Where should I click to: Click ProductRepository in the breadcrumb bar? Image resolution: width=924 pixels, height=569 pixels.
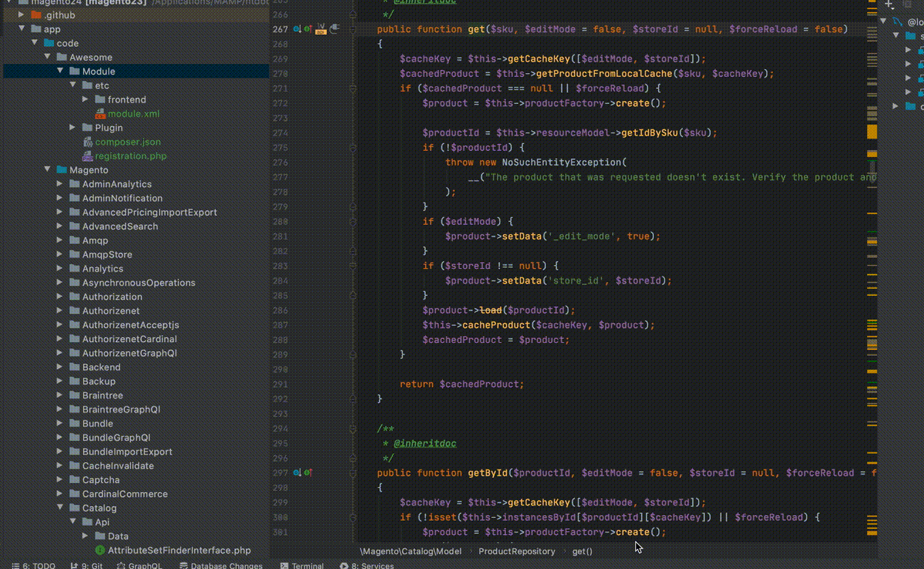coord(516,551)
